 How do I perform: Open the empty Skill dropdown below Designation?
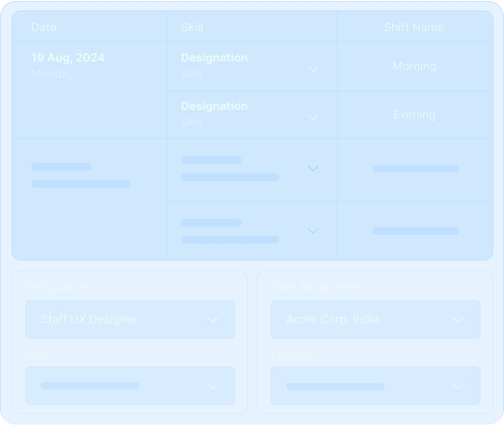click(x=130, y=386)
